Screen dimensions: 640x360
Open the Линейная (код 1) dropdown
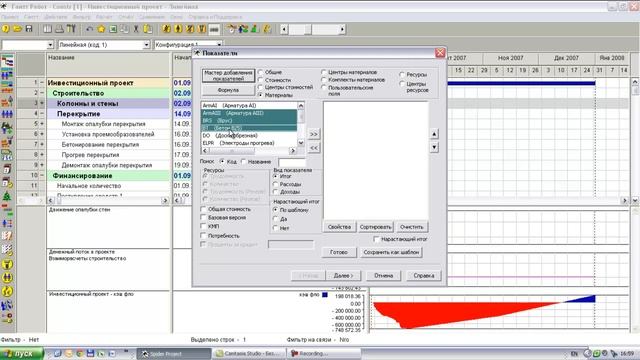146,45
